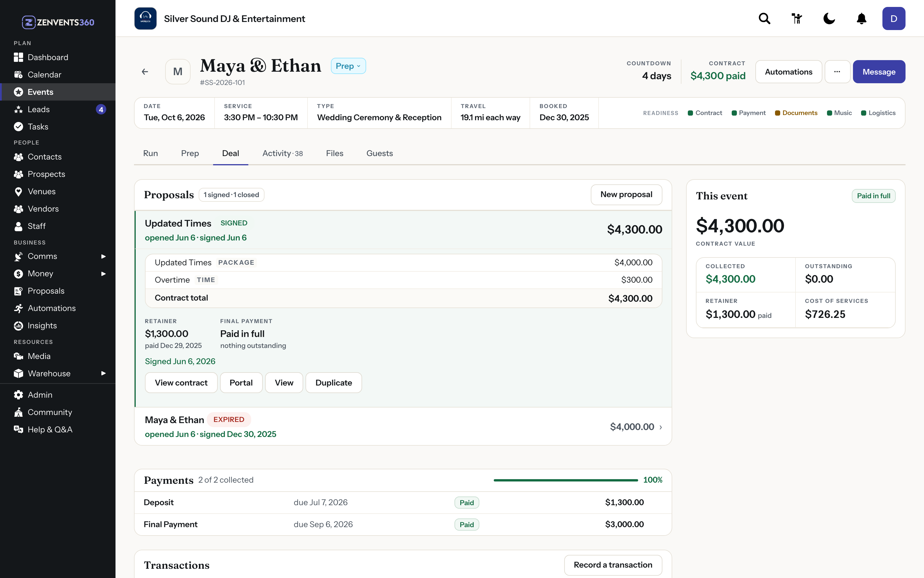Click the Message button
Image resolution: width=924 pixels, height=578 pixels.
879,71
